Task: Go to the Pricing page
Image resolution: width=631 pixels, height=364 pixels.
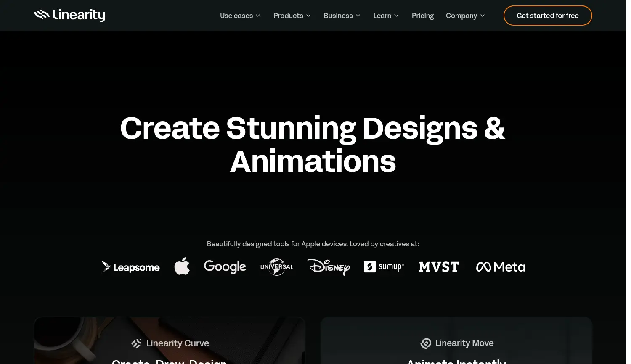Action: point(422,16)
